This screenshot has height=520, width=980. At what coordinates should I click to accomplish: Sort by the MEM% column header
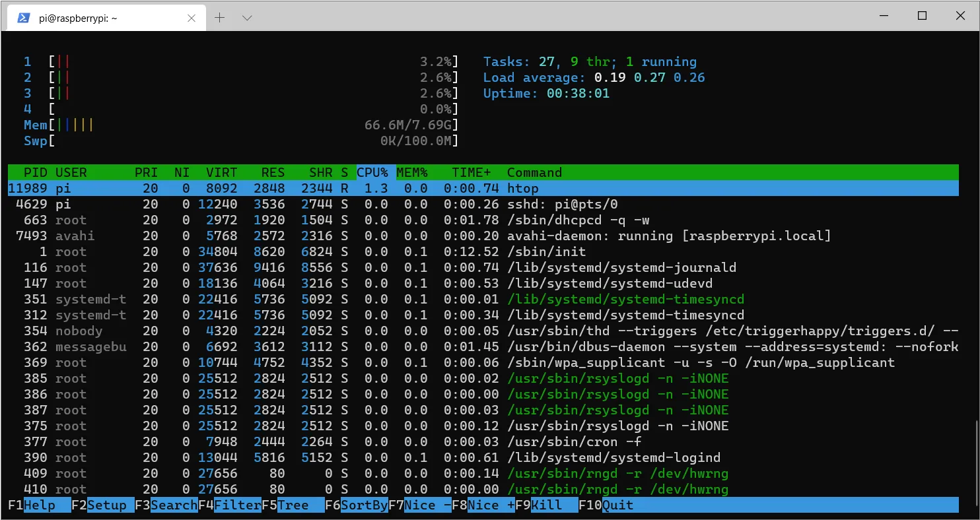point(412,172)
